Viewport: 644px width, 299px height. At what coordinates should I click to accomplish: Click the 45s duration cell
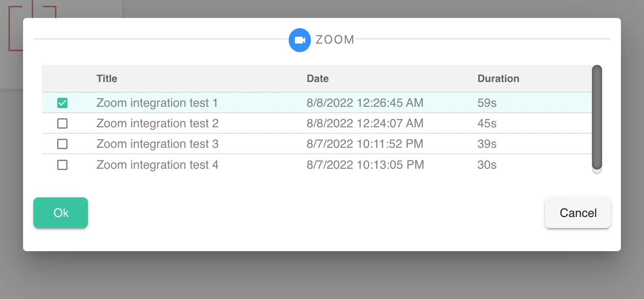pyautogui.click(x=487, y=123)
